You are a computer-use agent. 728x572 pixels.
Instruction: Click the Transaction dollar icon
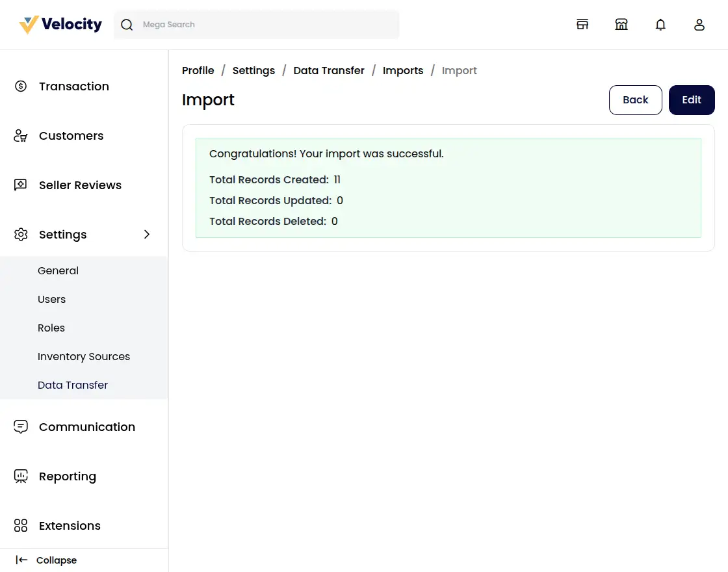point(21,86)
